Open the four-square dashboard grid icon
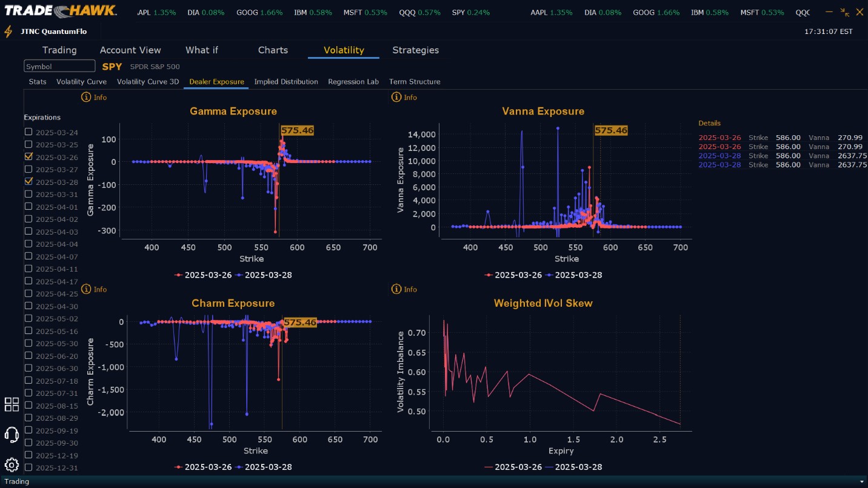 (x=12, y=404)
